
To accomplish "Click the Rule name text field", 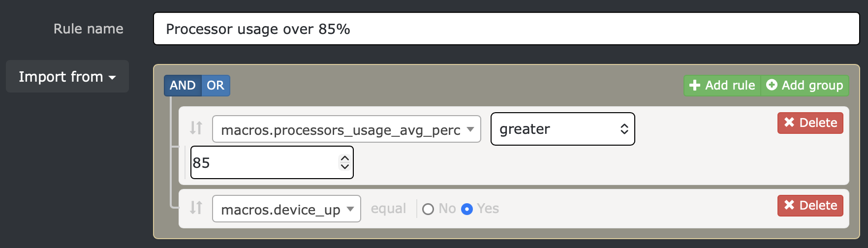I will [506, 29].
